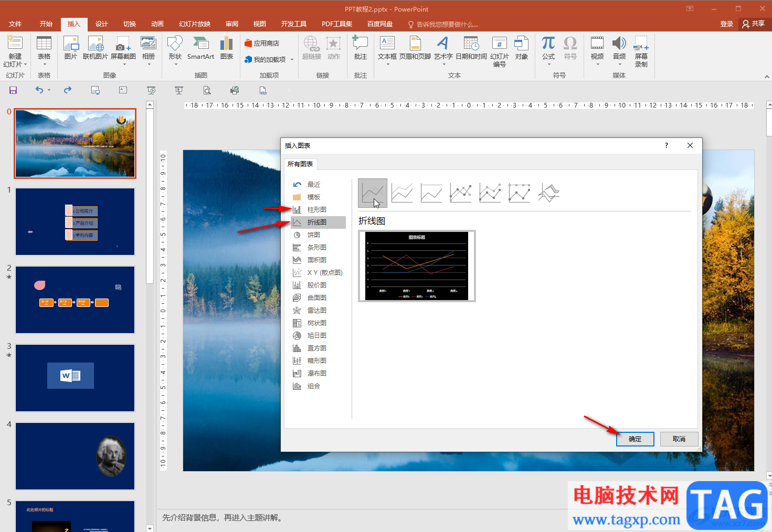Click the SmartArt button in ribbon
This screenshot has width=772, height=532.
200,48
